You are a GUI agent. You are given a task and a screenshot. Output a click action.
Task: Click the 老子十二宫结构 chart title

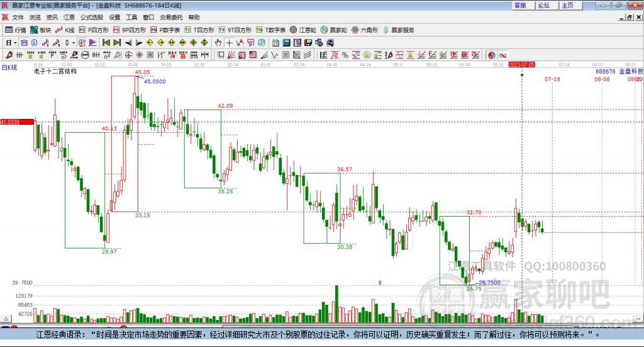click(55, 71)
